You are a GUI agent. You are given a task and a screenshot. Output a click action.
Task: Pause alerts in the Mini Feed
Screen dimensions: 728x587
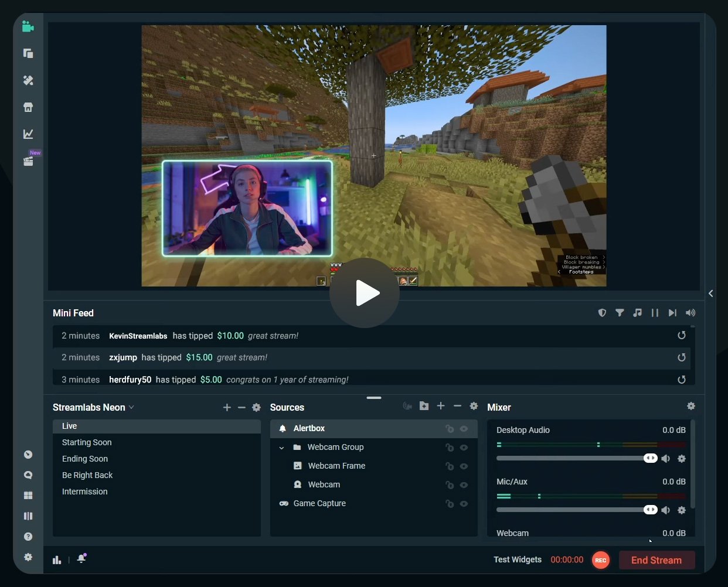(x=655, y=313)
